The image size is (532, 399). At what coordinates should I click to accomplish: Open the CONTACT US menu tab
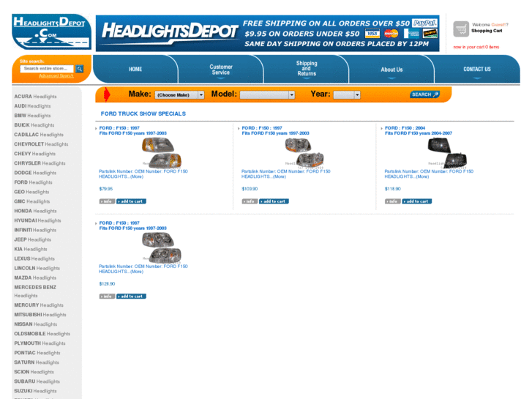click(477, 70)
